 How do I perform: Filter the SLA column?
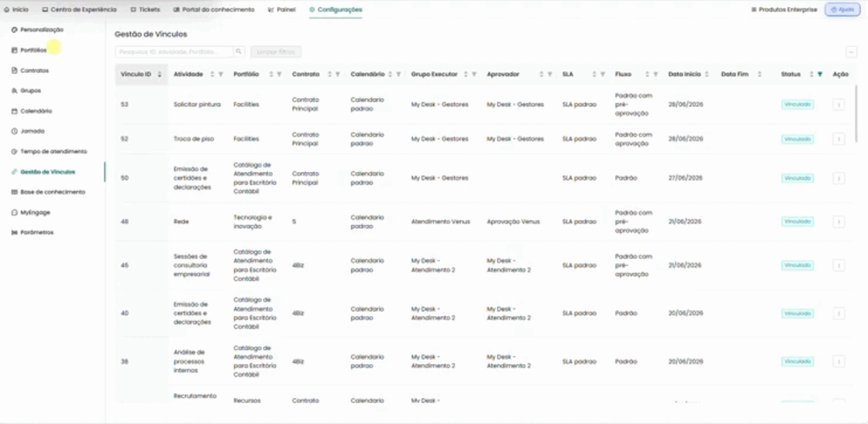point(602,74)
